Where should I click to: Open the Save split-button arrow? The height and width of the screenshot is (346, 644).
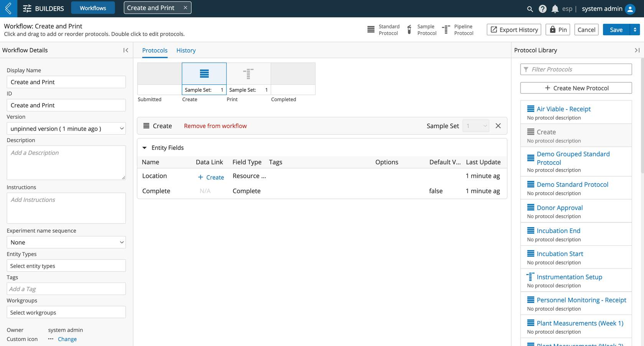[635, 30]
